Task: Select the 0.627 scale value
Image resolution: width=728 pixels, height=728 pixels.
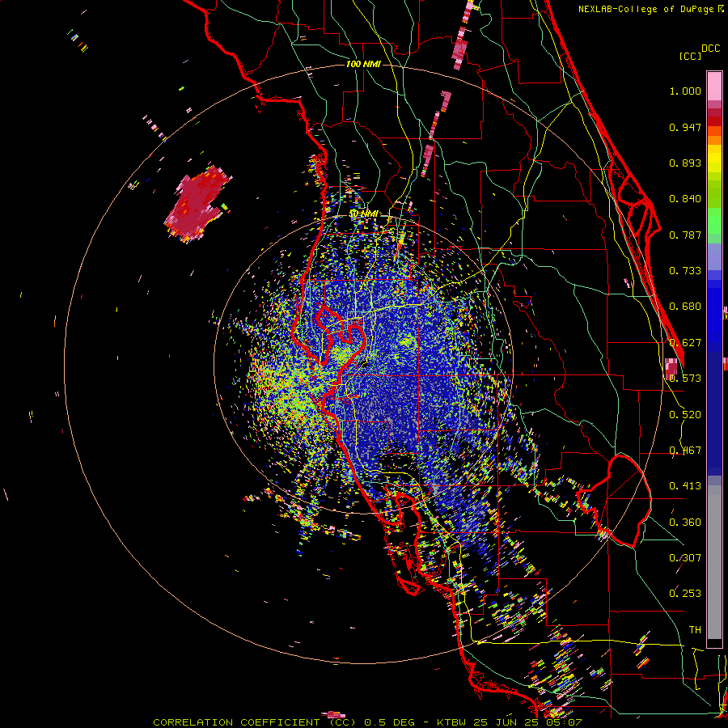Action: (685, 343)
